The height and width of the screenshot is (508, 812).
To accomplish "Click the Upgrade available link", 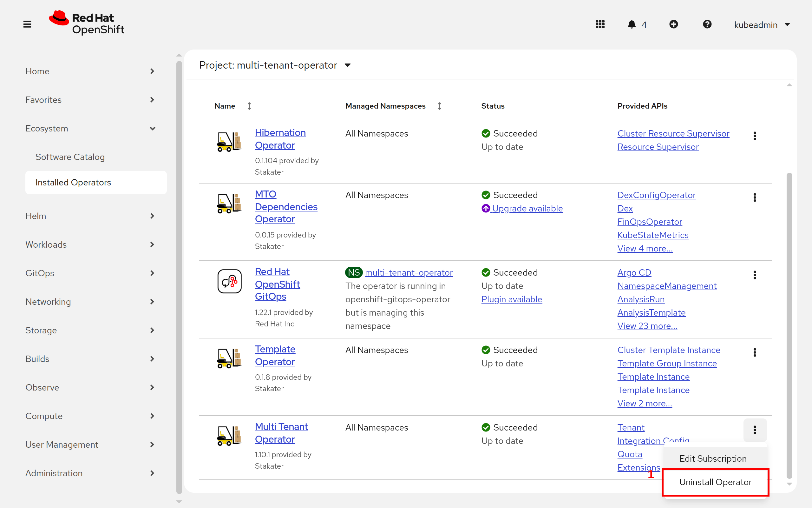I will click(522, 208).
